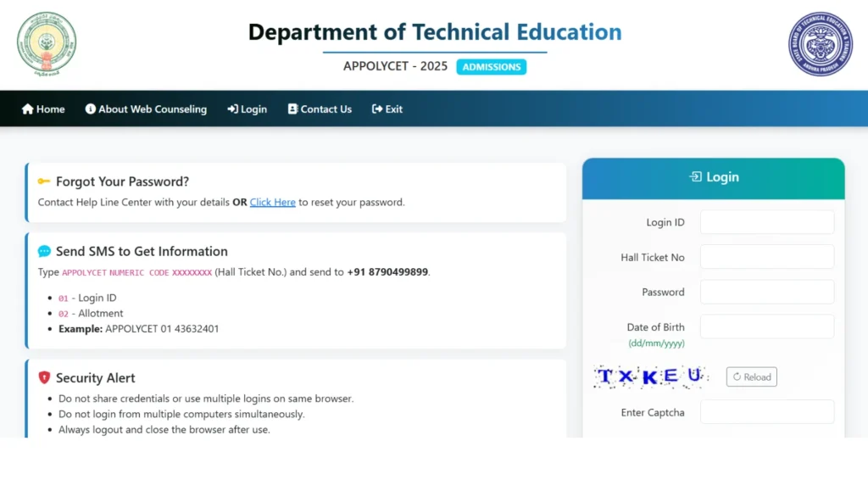Image resolution: width=868 pixels, height=480 pixels.
Task: Click the Hall Ticket No label
Action: (x=653, y=258)
